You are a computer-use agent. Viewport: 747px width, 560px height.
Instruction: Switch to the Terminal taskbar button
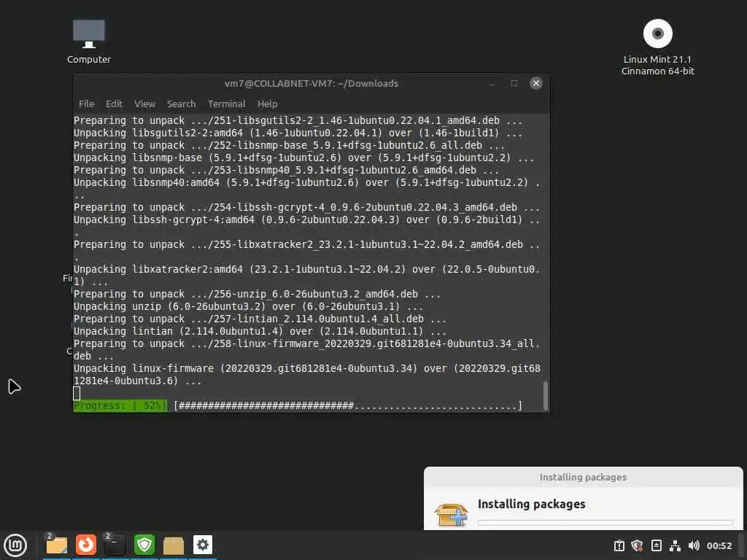coord(115,545)
